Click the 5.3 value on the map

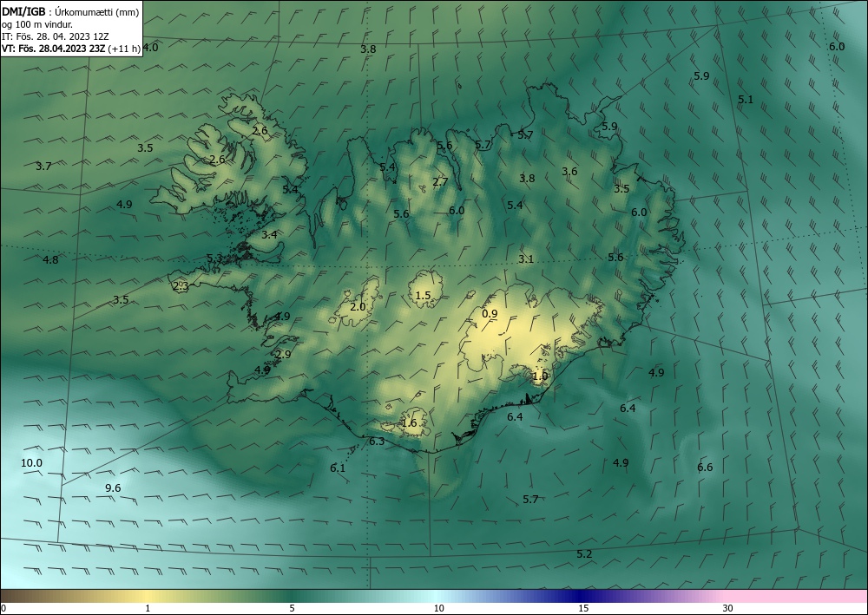point(214,258)
